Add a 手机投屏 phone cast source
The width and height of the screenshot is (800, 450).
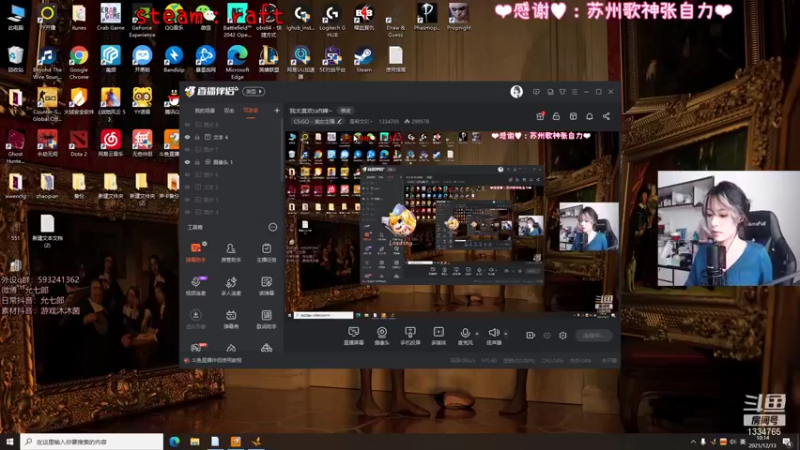point(410,336)
